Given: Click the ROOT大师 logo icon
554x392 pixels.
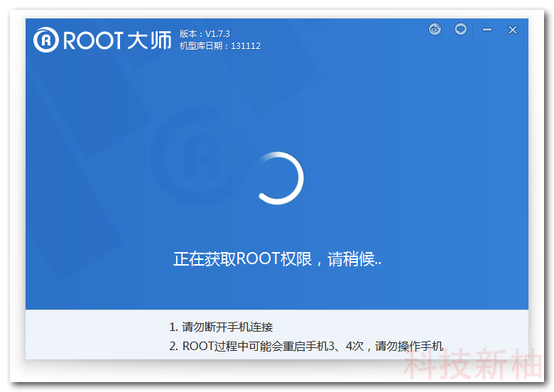Looking at the screenshot, I should [x=46, y=40].
